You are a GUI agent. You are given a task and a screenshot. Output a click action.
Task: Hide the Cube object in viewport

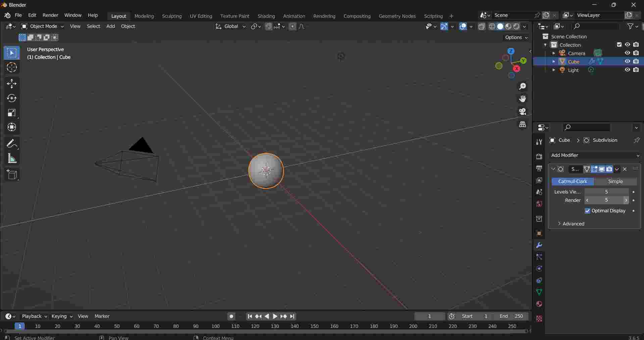click(627, 61)
